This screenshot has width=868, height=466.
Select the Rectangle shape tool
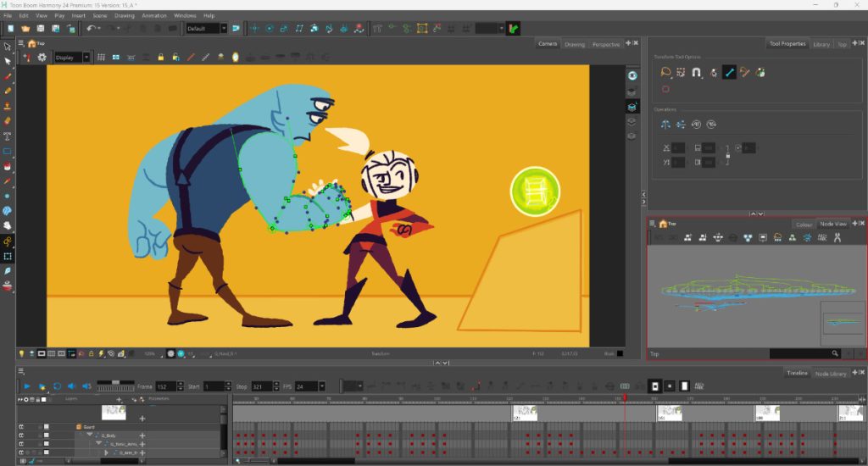pyautogui.click(x=7, y=151)
